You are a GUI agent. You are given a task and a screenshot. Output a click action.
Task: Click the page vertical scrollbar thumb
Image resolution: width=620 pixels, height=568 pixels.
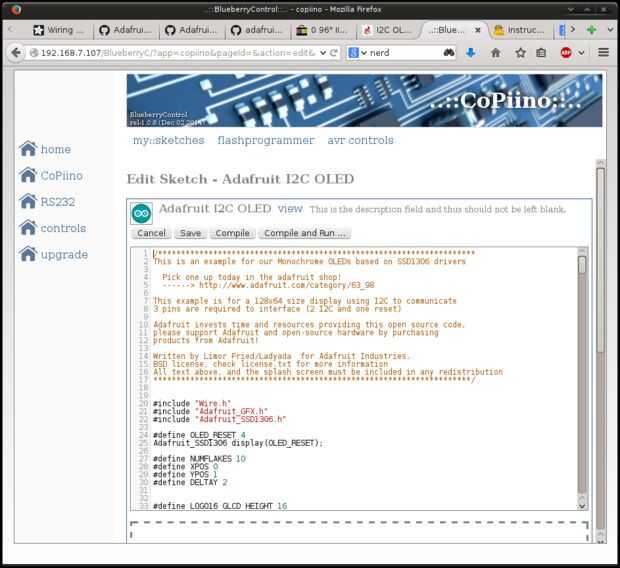pos(601,260)
